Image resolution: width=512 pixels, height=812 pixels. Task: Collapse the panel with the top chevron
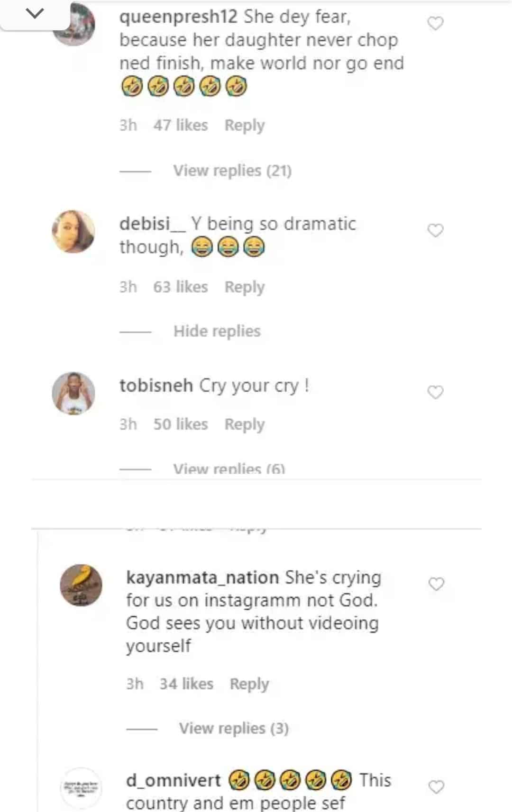(35, 14)
